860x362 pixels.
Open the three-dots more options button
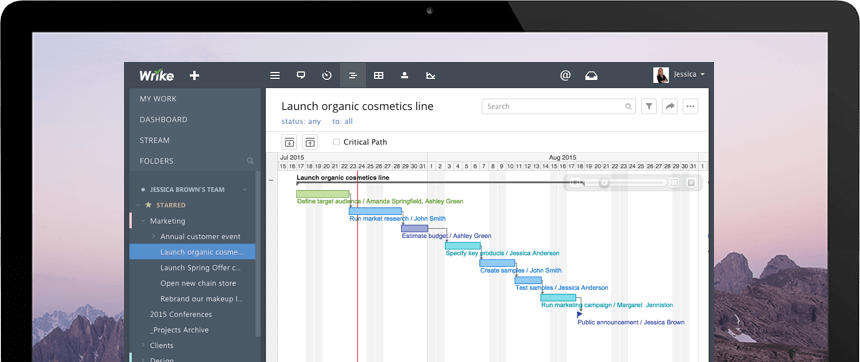(x=691, y=106)
